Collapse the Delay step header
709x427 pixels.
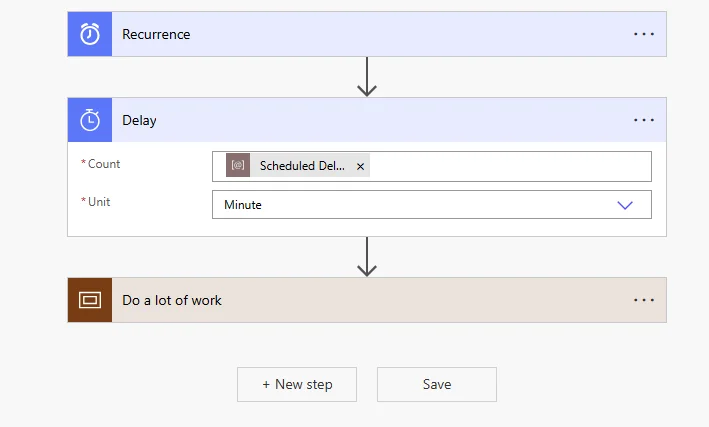click(x=367, y=120)
